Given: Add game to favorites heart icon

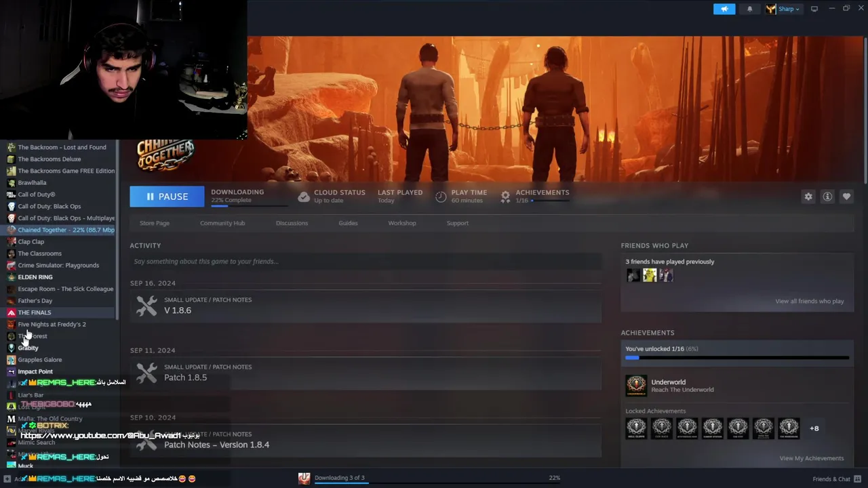Looking at the screenshot, I should pyautogui.click(x=846, y=197).
